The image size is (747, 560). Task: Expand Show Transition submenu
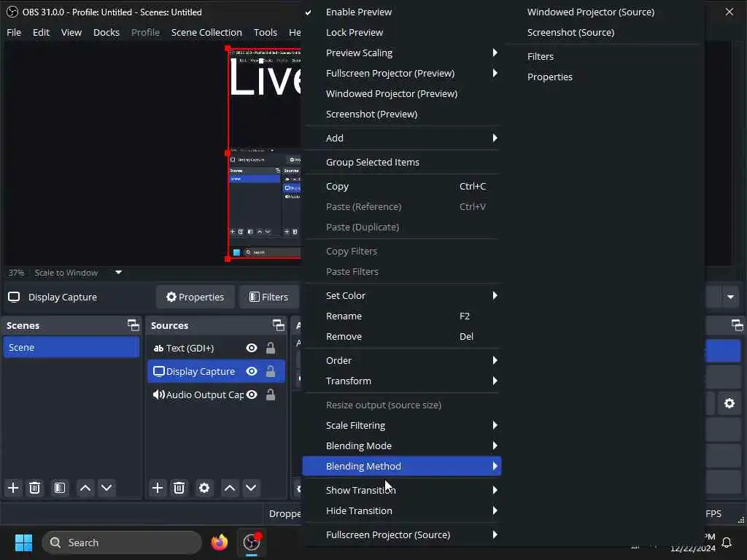402,490
